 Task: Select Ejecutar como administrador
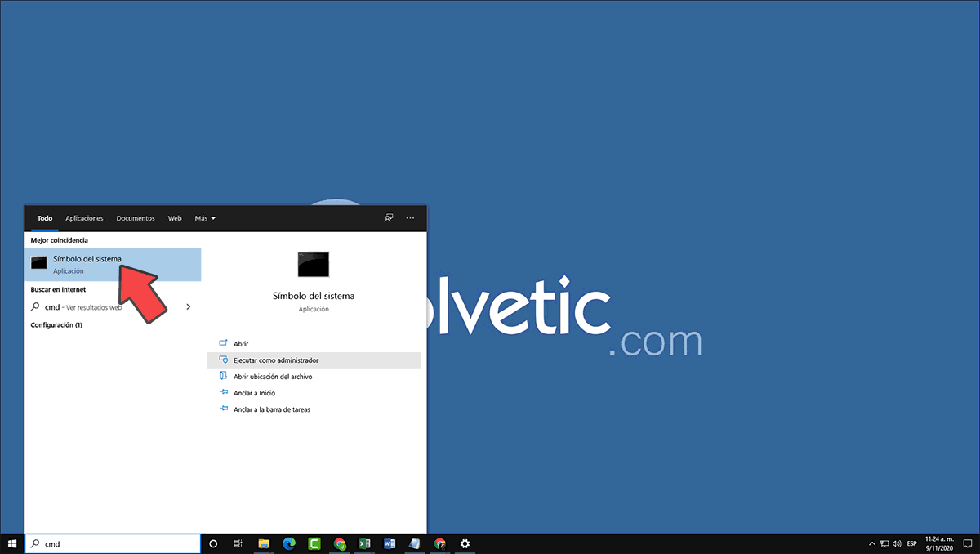[278, 360]
